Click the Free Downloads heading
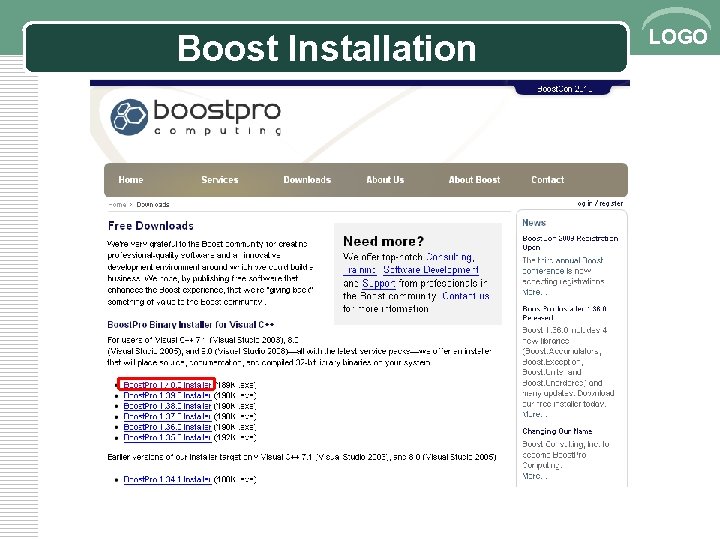The height and width of the screenshot is (540, 720). point(151,226)
